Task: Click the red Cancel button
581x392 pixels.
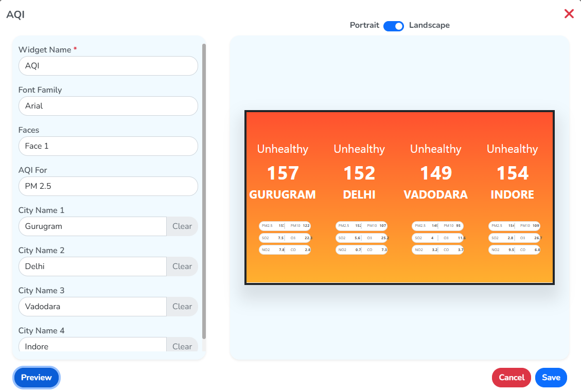Action: click(512, 378)
